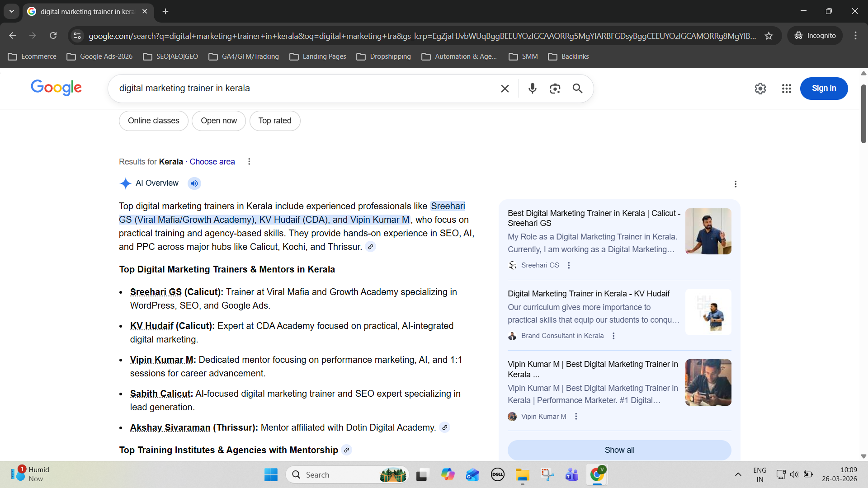Open the Backlinks bookmarks folder
Viewport: 868px width, 488px height.
pyautogui.click(x=569, y=56)
